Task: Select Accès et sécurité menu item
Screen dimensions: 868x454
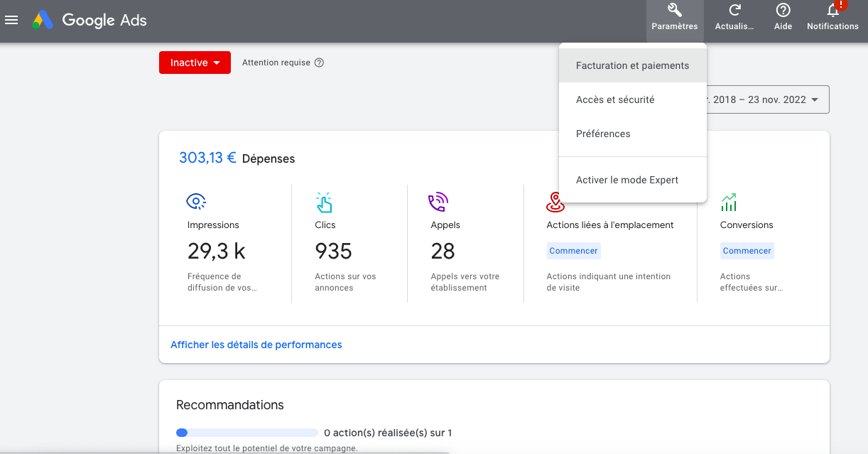Action: click(x=615, y=99)
